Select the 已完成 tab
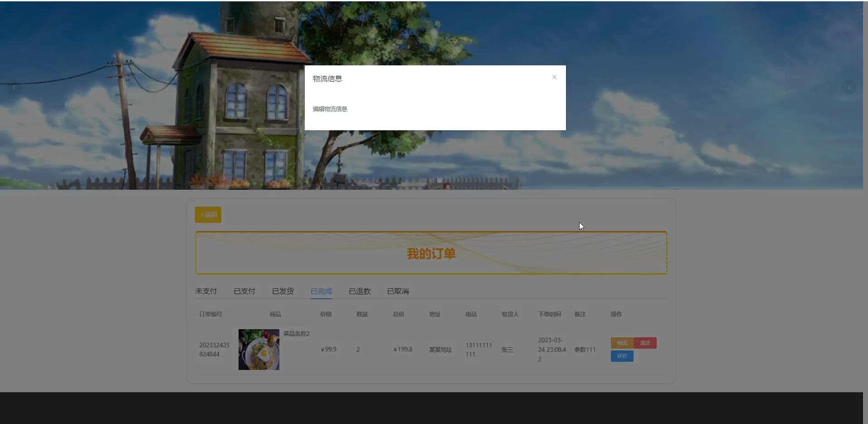The width and height of the screenshot is (868, 424). pyautogui.click(x=322, y=291)
